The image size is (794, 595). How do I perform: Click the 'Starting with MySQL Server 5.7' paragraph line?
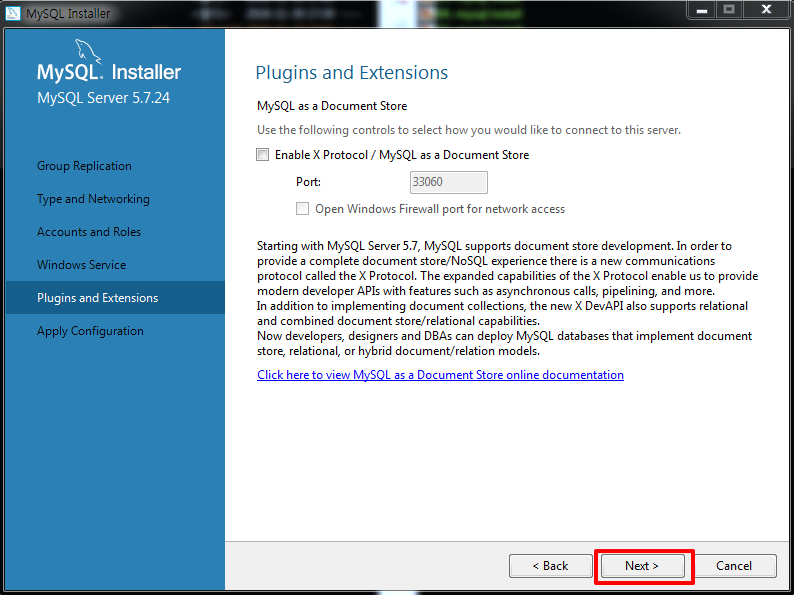494,246
